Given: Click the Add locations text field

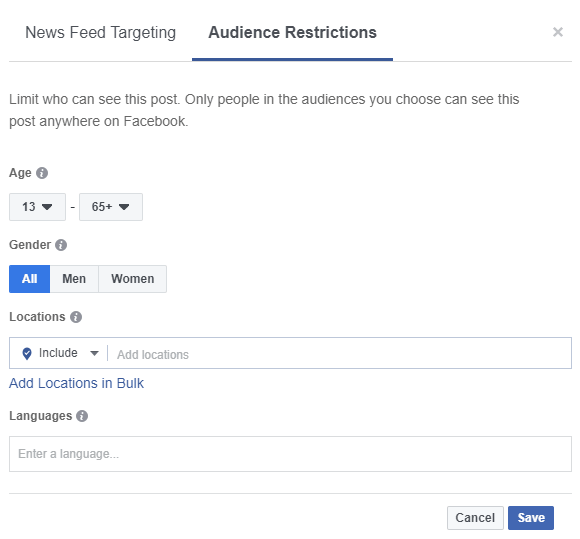Looking at the screenshot, I should pyautogui.click(x=340, y=354).
